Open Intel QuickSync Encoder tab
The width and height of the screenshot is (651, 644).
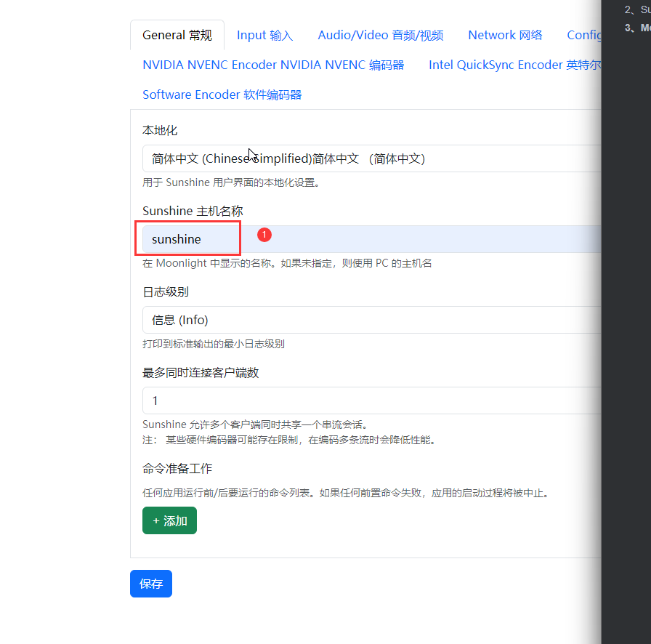pos(515,65)
